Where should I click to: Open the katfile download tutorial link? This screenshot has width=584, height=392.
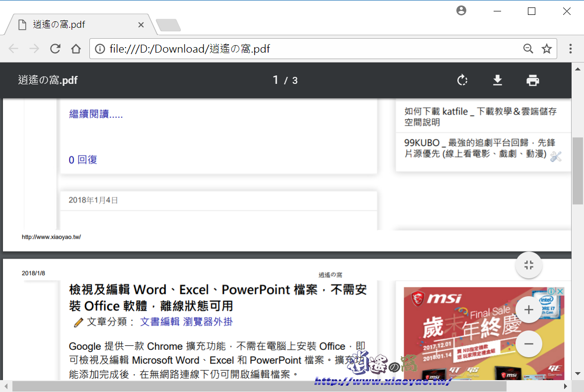[x=481, y=117]
